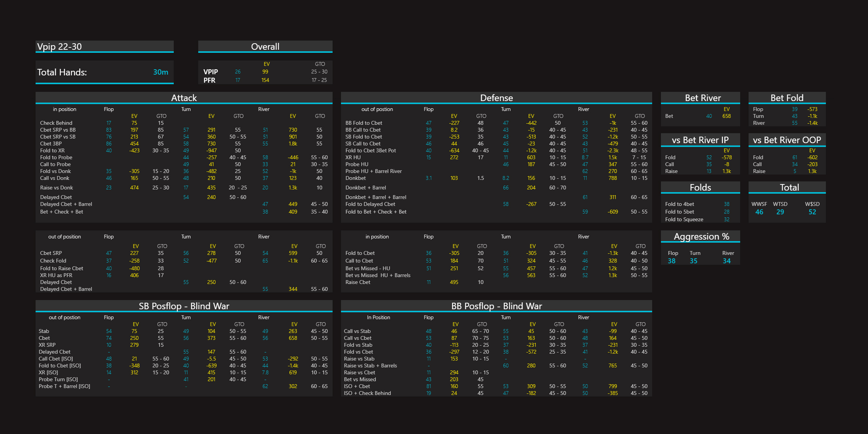The image size is (868, 434).
Task: Click BB Posflop - Blind War header
Action: (x=496, y=306)
